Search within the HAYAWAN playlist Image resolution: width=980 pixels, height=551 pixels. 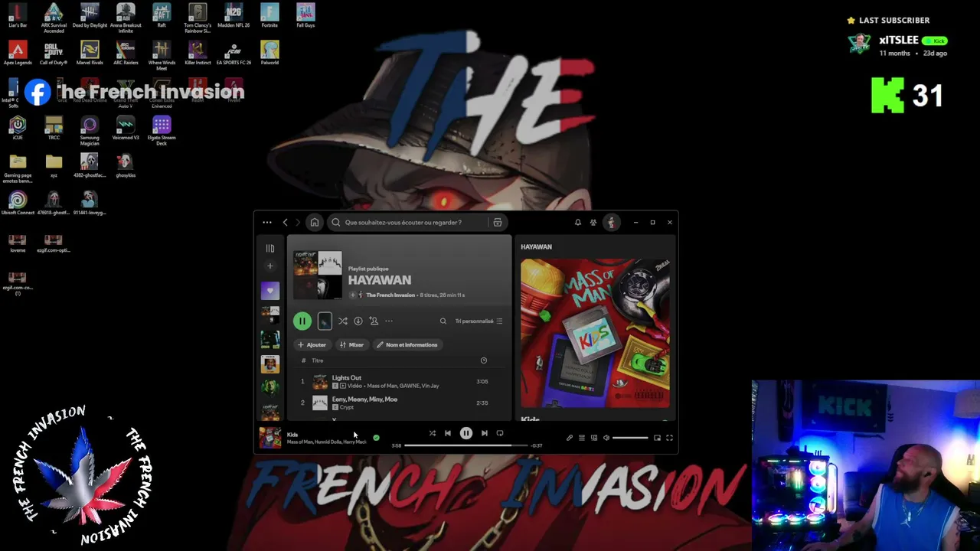pyautogui.click(x=443, y=321)
